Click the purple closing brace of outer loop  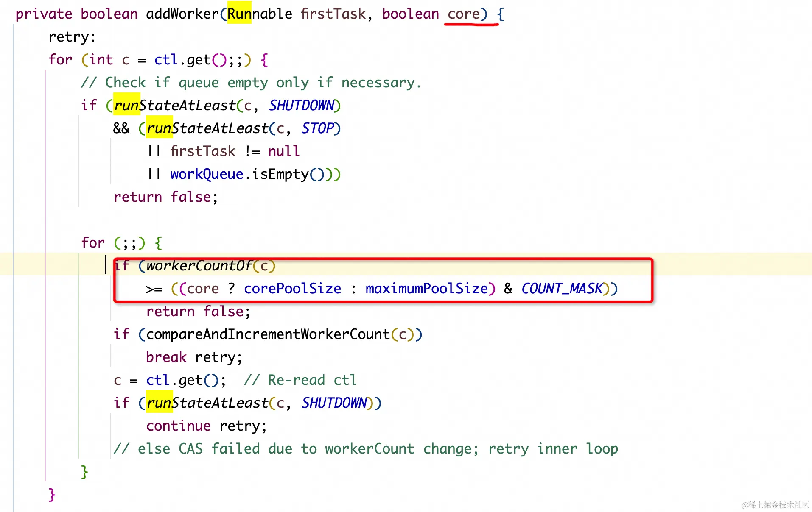coord(52,495)
